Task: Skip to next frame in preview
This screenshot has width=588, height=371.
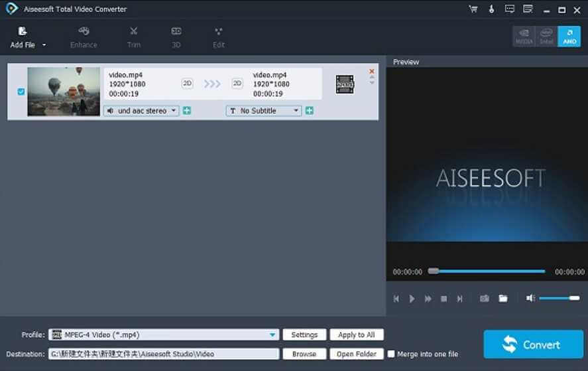Action: 460,299
